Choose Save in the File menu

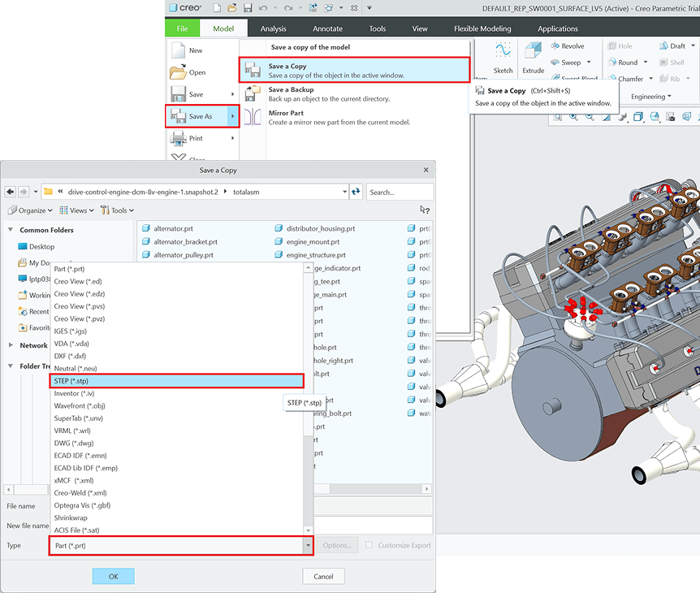click(x=203, y=94)
